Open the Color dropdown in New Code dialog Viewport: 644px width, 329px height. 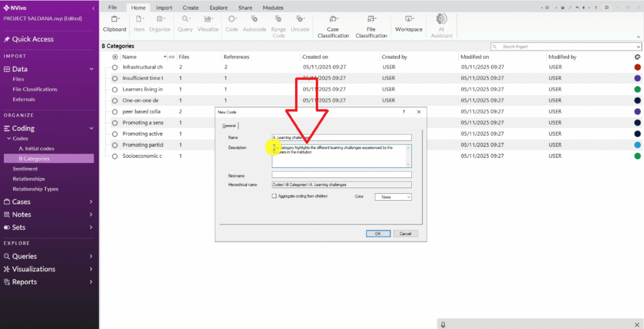coord(393,197)
